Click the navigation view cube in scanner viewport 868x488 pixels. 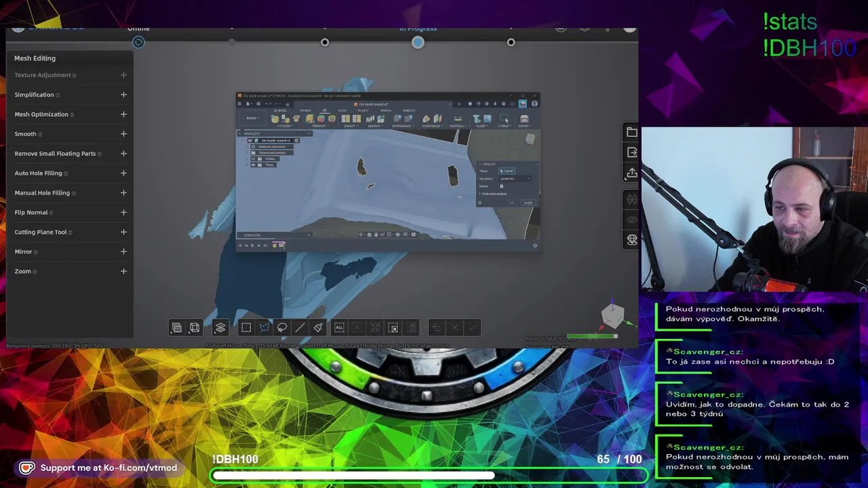point(612,316)
